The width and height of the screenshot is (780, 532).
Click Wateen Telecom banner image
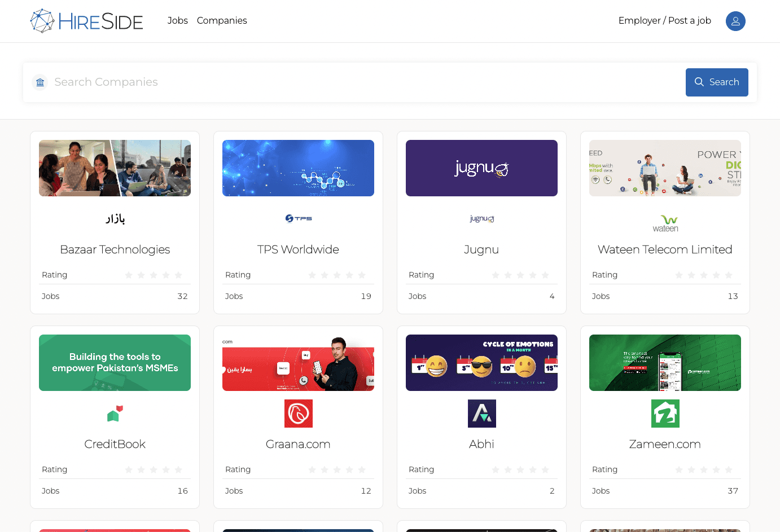665,168
